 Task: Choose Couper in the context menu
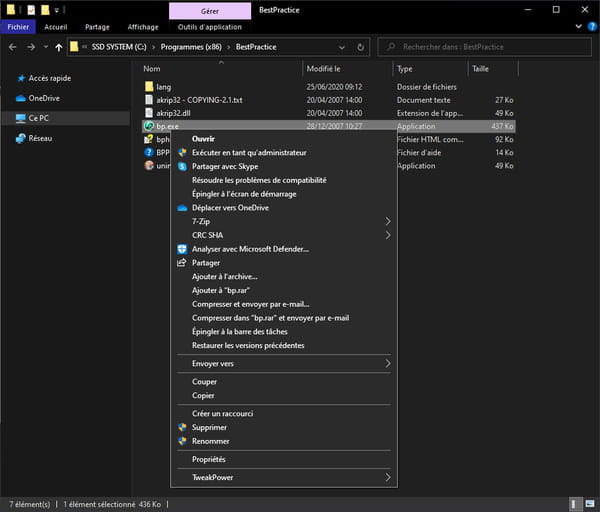pos(284,382)
